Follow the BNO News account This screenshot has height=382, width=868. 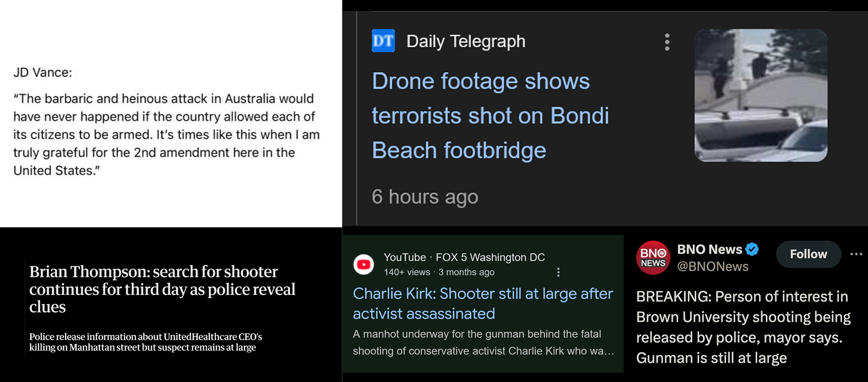[x=808, y=254]
